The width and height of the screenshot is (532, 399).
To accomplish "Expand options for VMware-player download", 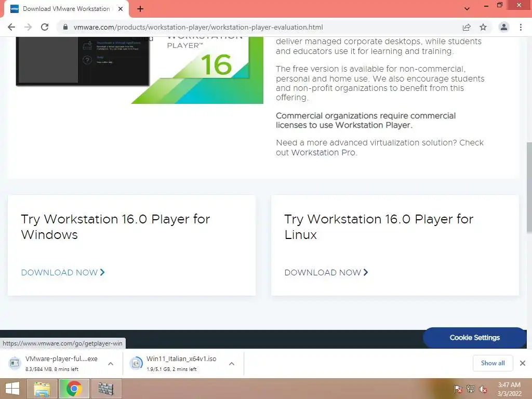I will coord(111,364).
